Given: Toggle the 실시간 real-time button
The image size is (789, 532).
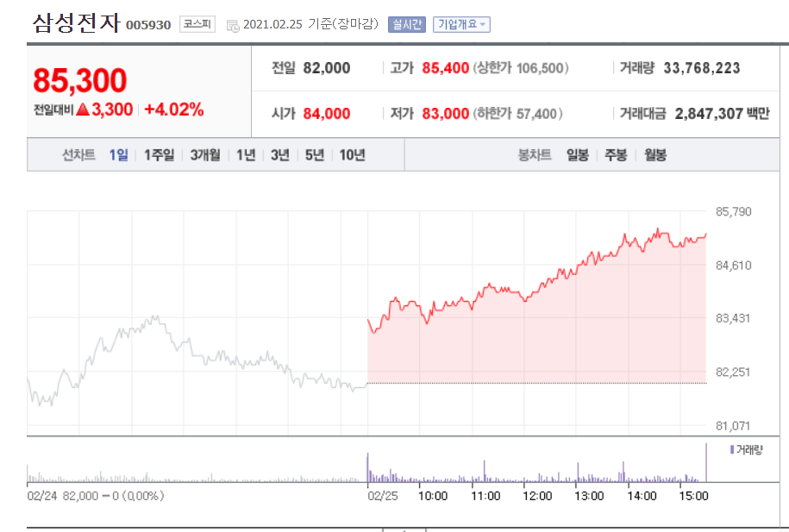Looking at the screenshot, I should coord(407,24).
